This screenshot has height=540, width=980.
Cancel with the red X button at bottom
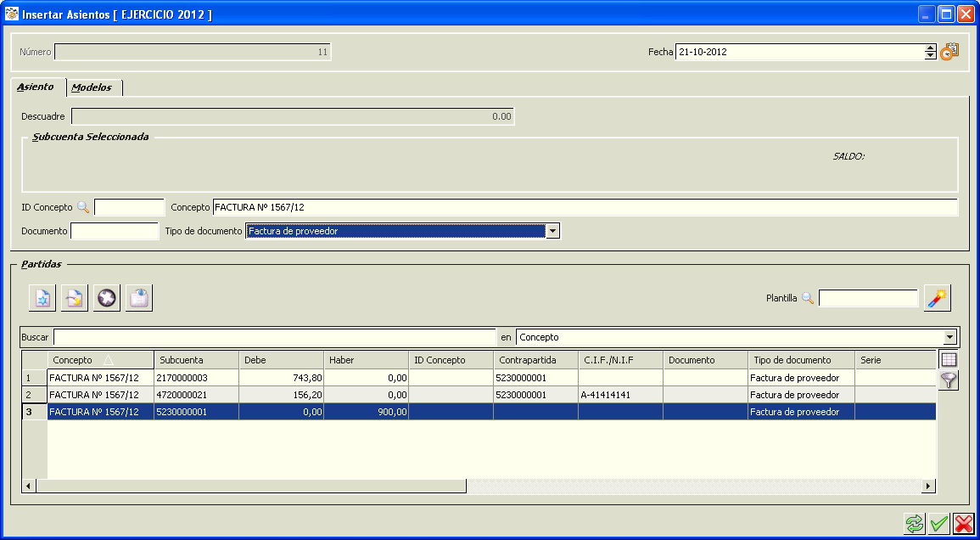point(963,523)
